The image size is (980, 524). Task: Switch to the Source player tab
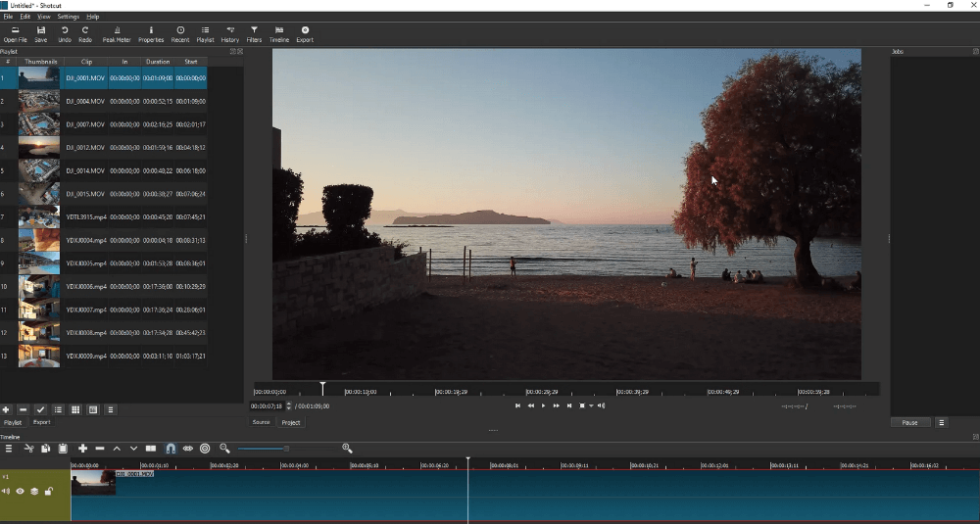(x=262, y=422)
